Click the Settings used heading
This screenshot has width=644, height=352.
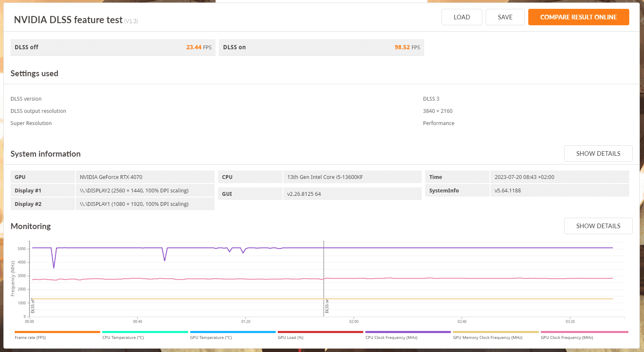(35, 74)
